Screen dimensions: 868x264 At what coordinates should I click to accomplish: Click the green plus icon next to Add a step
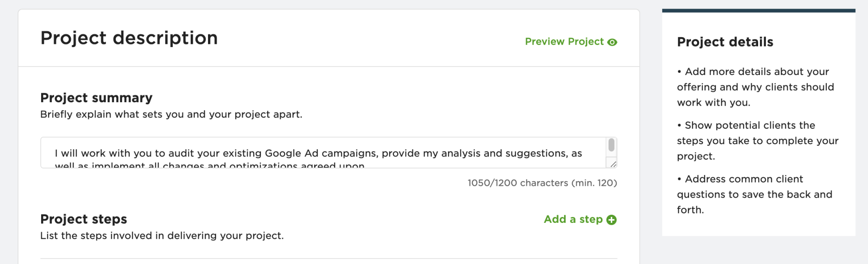[x=612, y=220]
